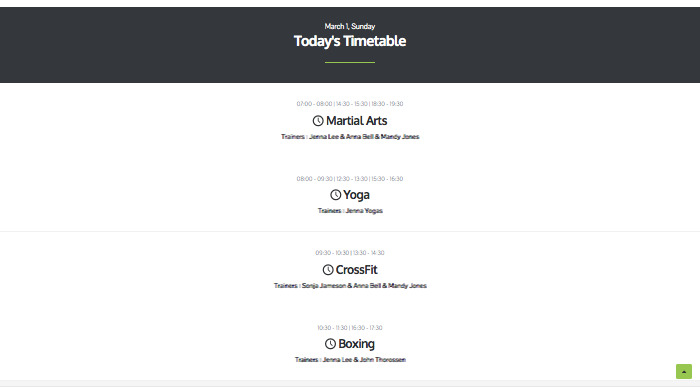Click Boxing trainers John Thorossen line
This screenshot has width=700, height=387.
point(350,360)
